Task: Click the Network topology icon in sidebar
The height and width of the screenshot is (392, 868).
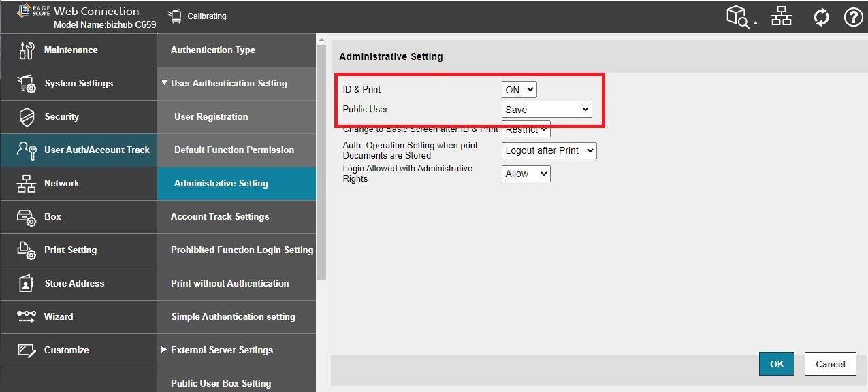Action: [26, 184]
